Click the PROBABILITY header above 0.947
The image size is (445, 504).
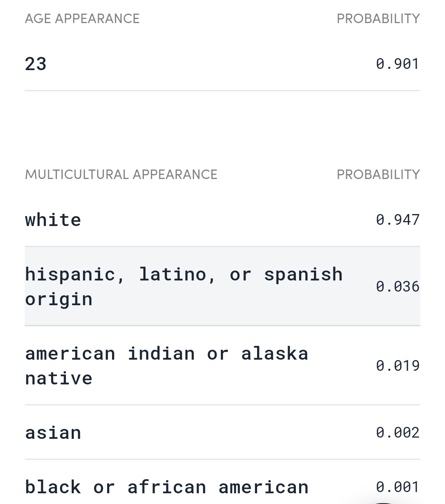click(378, 174)
